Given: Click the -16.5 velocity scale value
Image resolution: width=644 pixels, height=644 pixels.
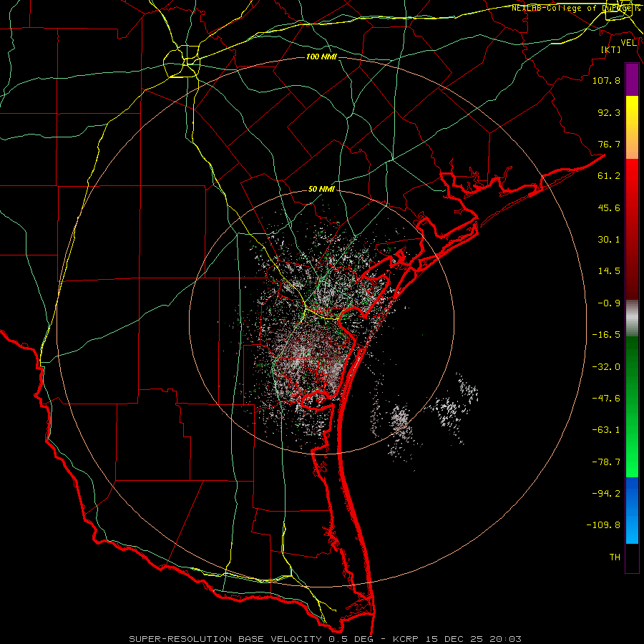Looking at the screenshot, I should (606, 335).
